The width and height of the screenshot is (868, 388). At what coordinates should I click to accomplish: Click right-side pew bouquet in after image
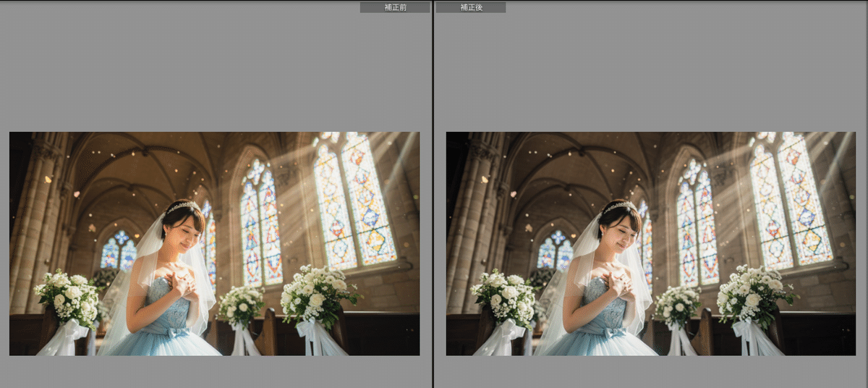[754, 293]
